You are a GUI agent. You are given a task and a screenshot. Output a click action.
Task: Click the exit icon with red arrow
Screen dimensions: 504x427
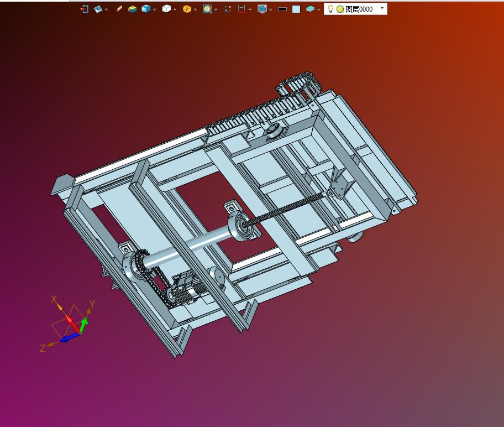pyautogui.click(x=84, y=9)
